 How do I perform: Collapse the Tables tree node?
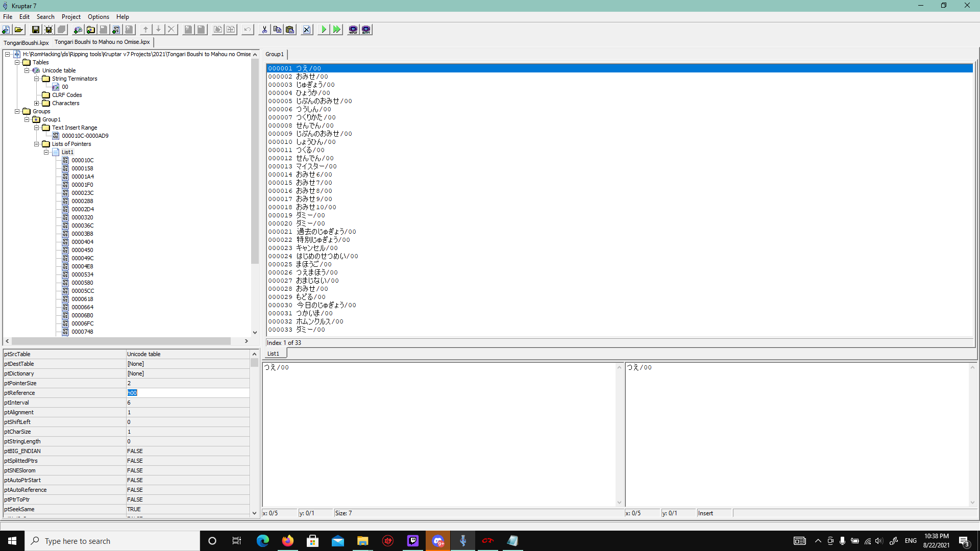17,62
